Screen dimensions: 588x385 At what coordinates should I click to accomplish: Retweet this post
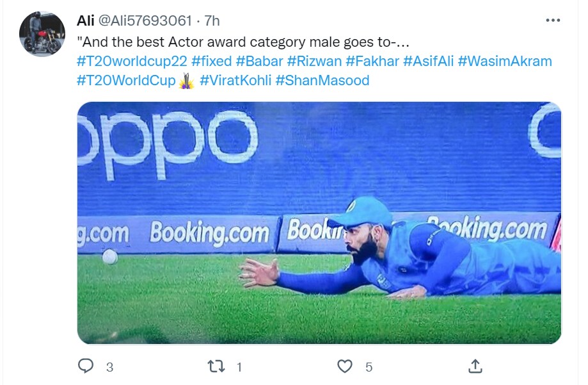click(217, 366)
